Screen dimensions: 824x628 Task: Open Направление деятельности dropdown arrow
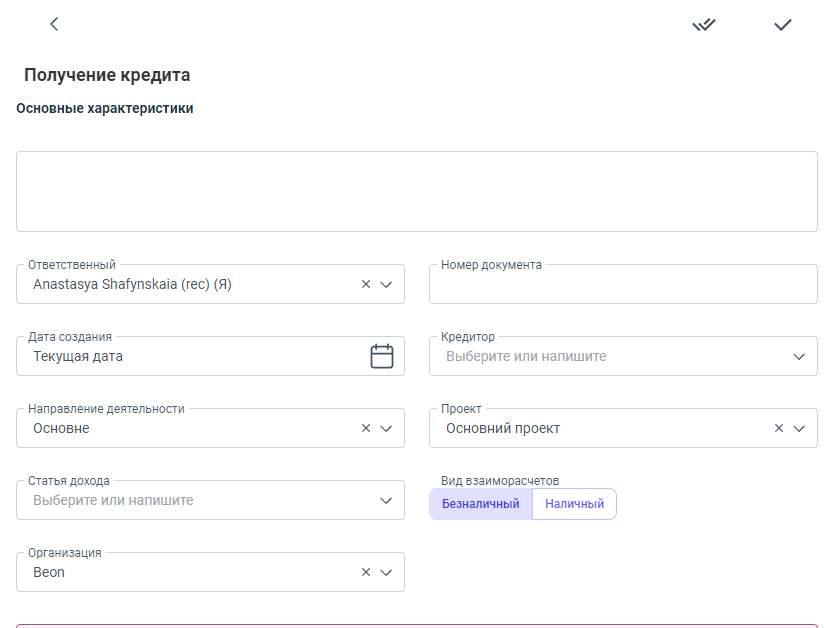(x=386, y=429)
